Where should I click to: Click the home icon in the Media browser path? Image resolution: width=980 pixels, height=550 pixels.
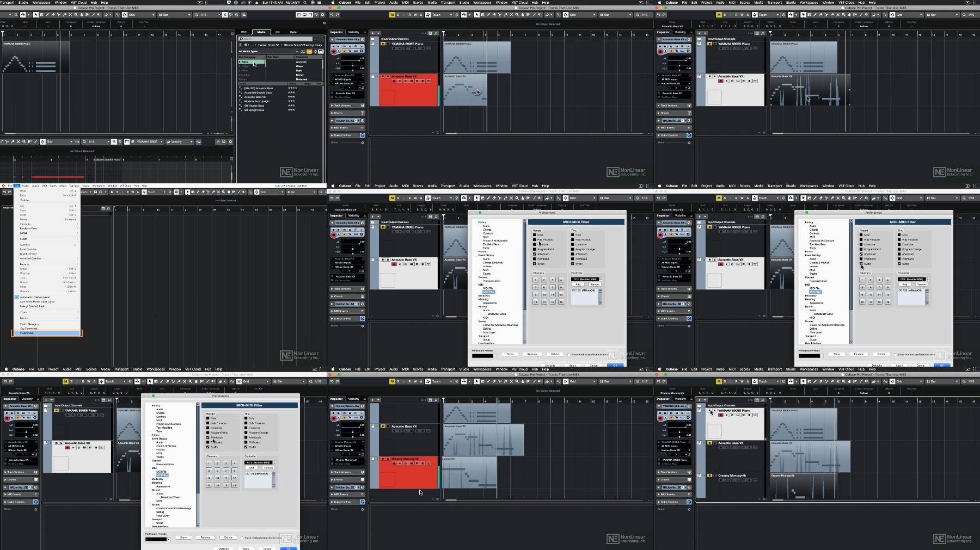[246, 45]
